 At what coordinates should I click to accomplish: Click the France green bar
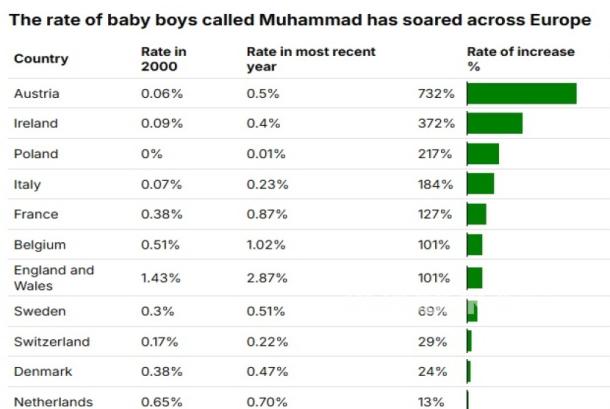point(477,214)
